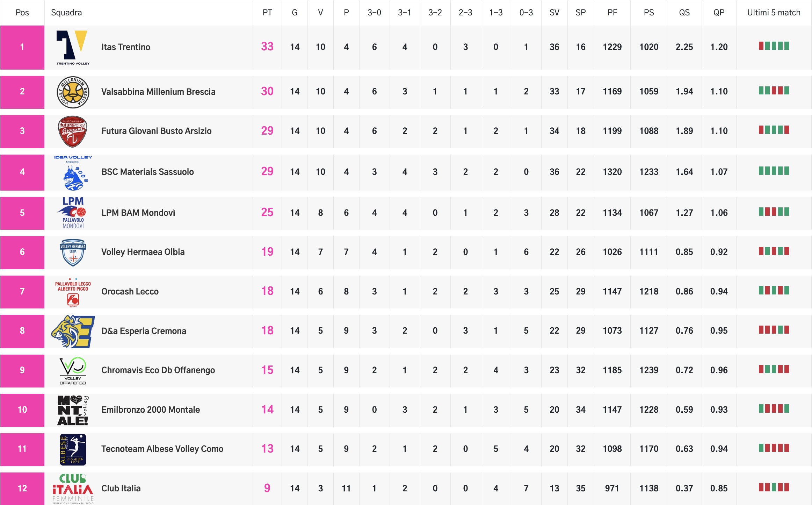Click the LPM Pallavolo Mondovì logo
Image resolution: width=812 pixels, height=505 pixels.
(73, 213)
